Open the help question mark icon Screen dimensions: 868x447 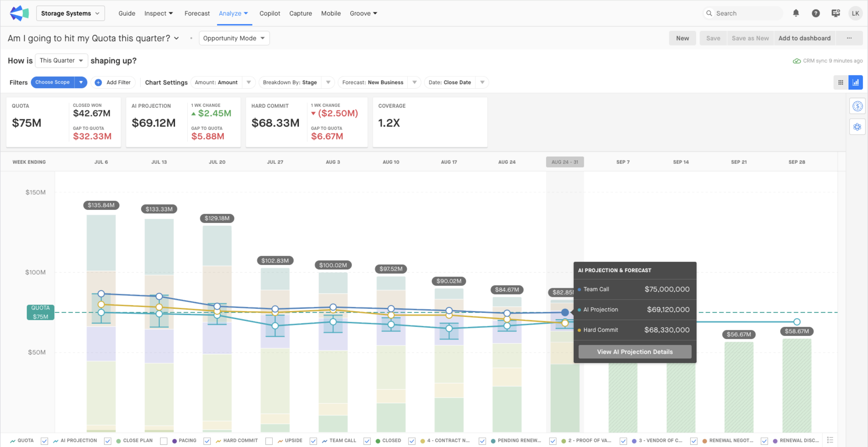pos(816,13)
